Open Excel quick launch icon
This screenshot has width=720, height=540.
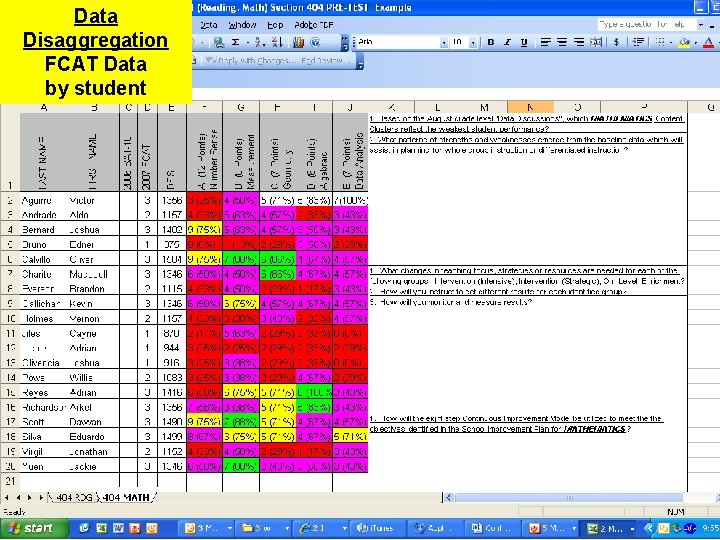101,529
